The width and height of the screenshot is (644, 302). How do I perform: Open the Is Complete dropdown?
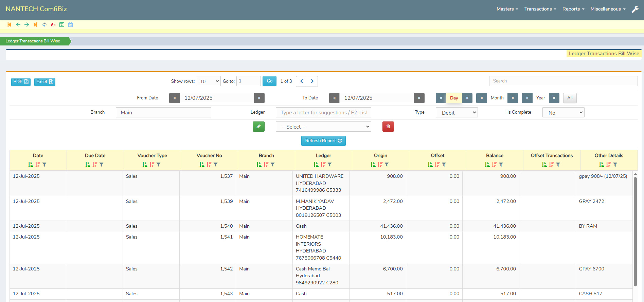tap(563, 113)
